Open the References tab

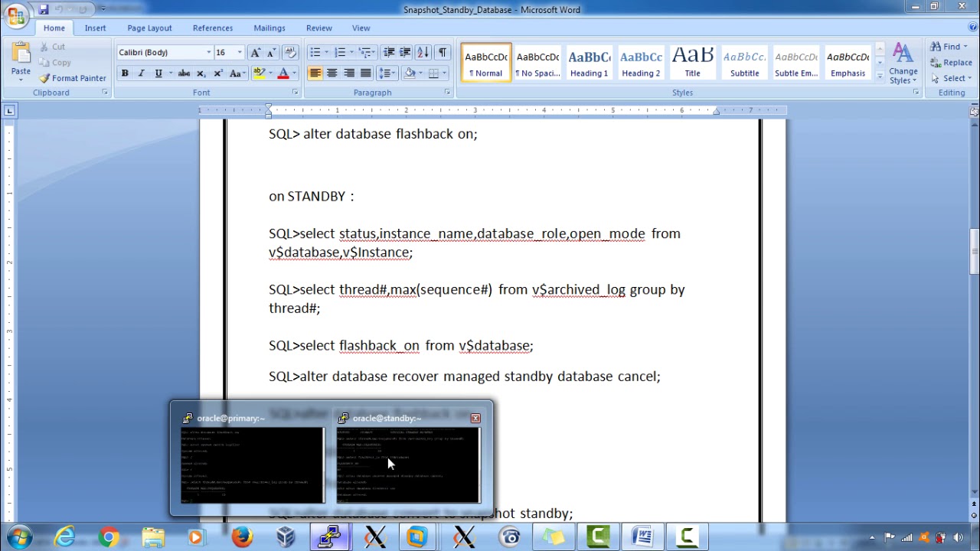click(212, 28)
